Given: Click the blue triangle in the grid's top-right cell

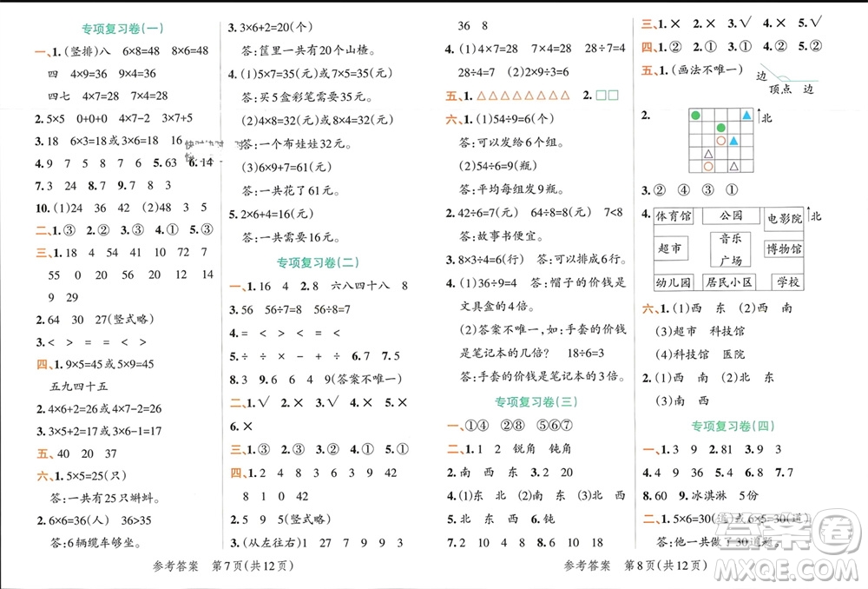Looking at the screenshot, I should pos(746,116).
